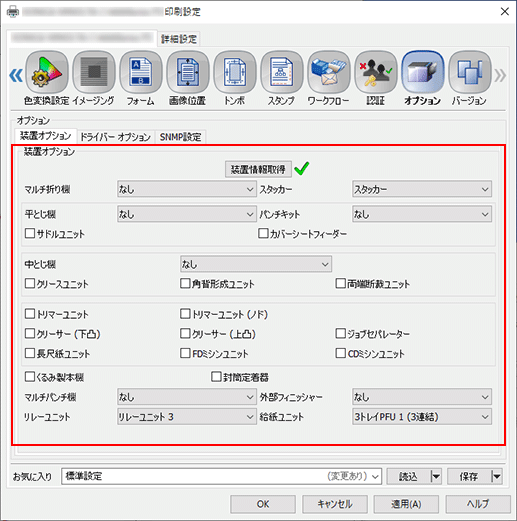517x521 pixels.
Task: Expand the パンチキット dropdown
Action: pos(422,214)
